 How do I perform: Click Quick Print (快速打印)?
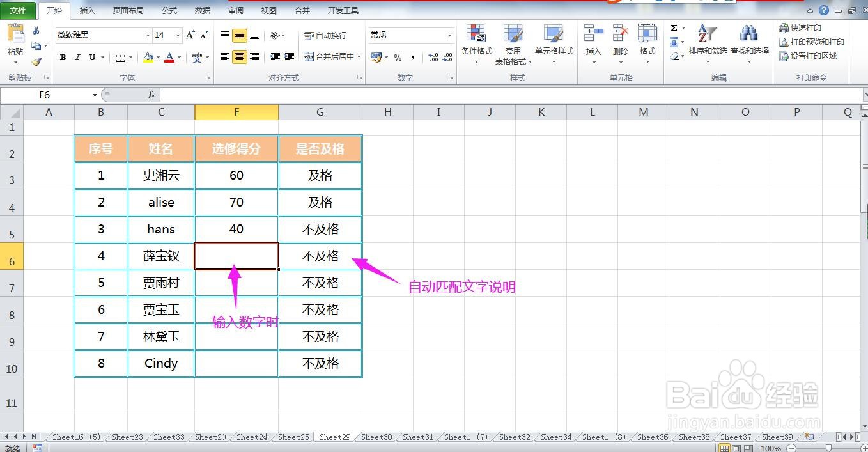(x=800, y=28)
